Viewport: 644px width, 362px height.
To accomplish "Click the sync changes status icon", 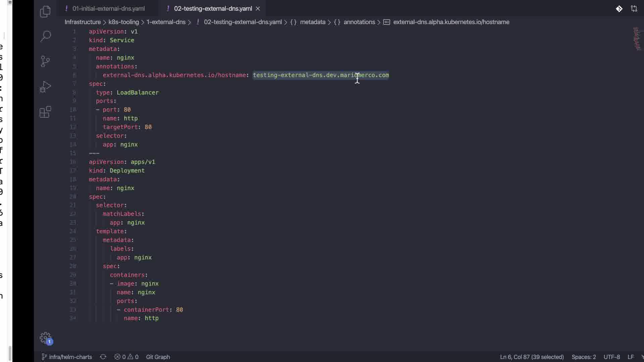I will (103, 357).
